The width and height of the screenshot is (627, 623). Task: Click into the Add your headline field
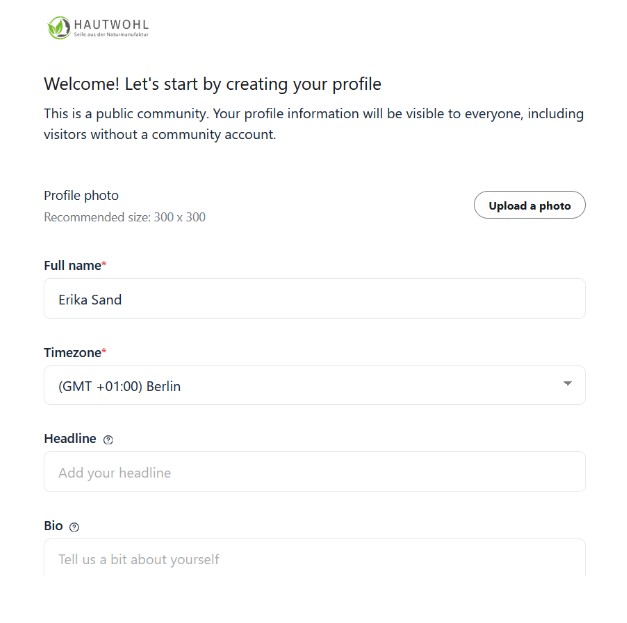point(314,472)
